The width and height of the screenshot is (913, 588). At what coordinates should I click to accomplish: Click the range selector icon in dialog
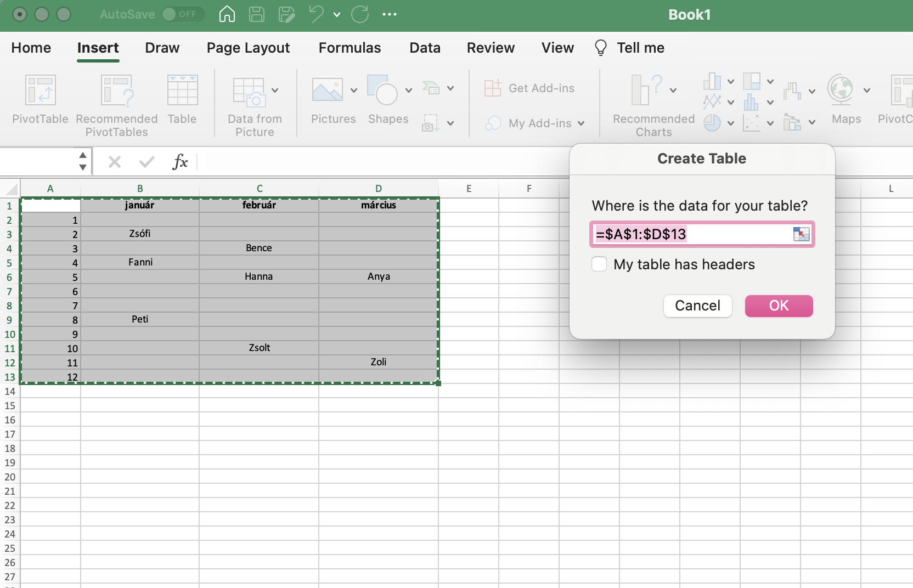point(801,234)
